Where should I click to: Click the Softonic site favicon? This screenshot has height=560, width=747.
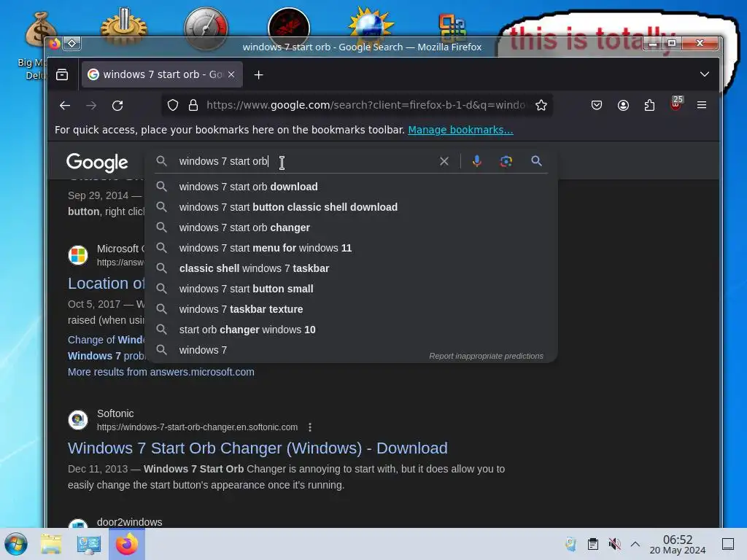pos(78,419)
